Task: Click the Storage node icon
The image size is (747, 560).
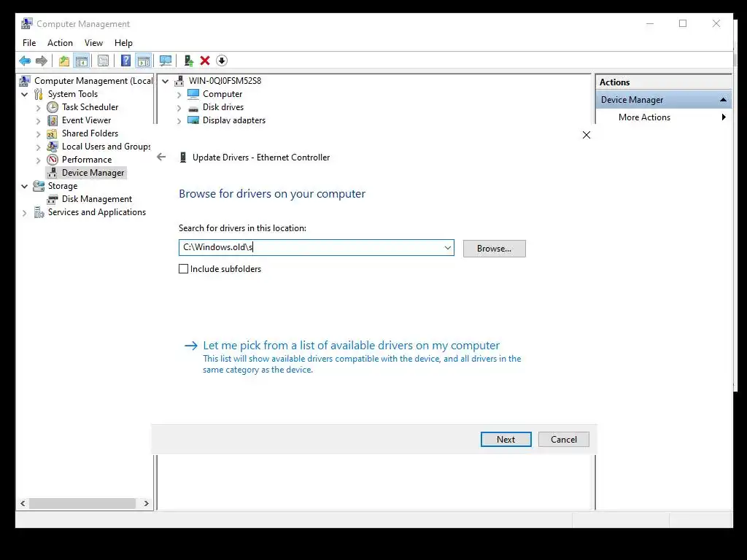Action: [x=39, y=186]
